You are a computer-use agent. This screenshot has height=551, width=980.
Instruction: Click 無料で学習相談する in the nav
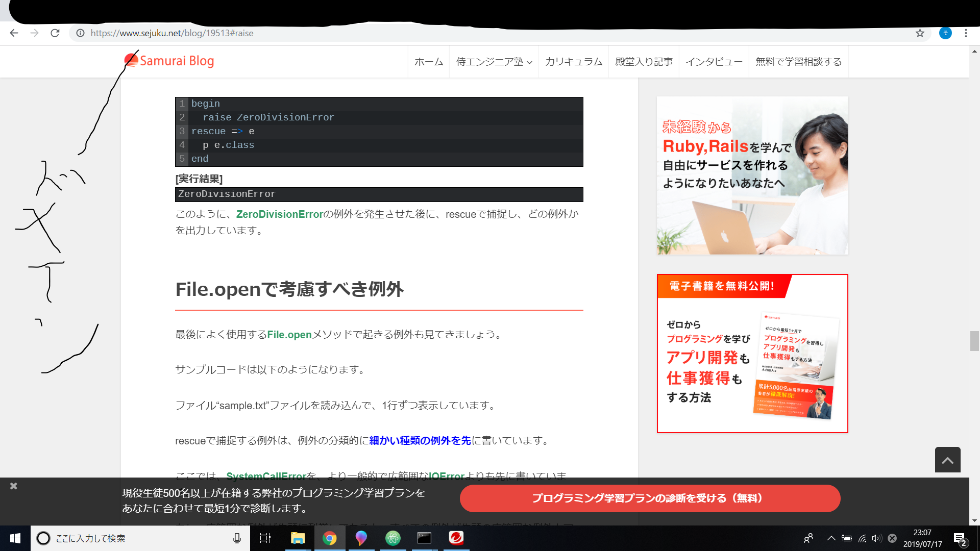pos(798,62)
